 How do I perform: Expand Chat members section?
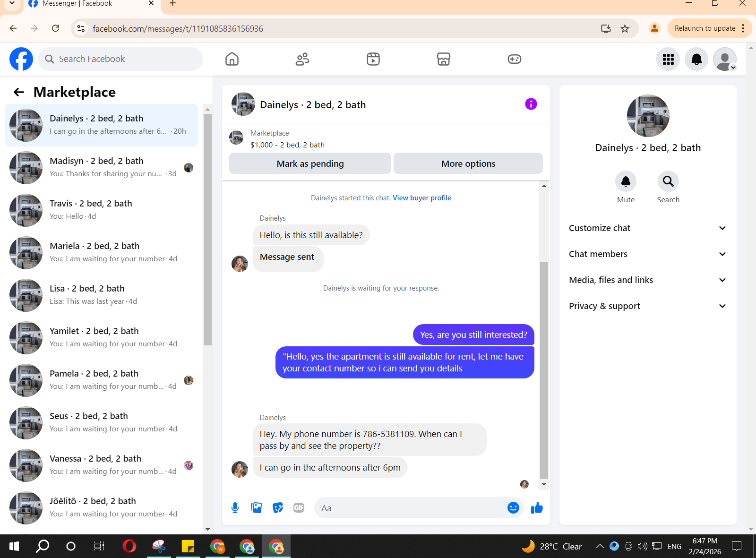(648, 254)
